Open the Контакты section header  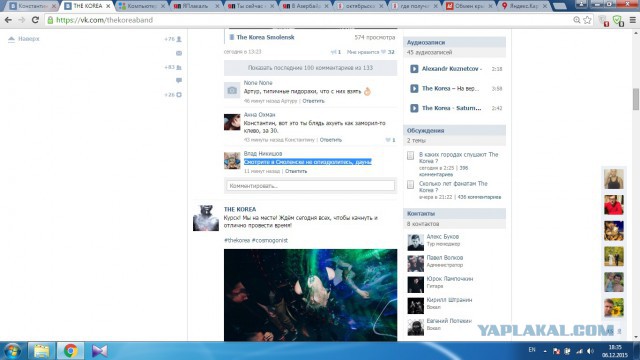(x=454, y=213)
